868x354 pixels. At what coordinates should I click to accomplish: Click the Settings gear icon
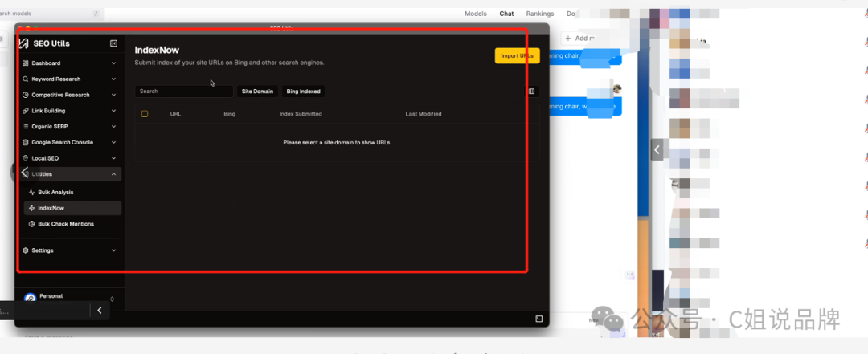(x=26, y=250)
